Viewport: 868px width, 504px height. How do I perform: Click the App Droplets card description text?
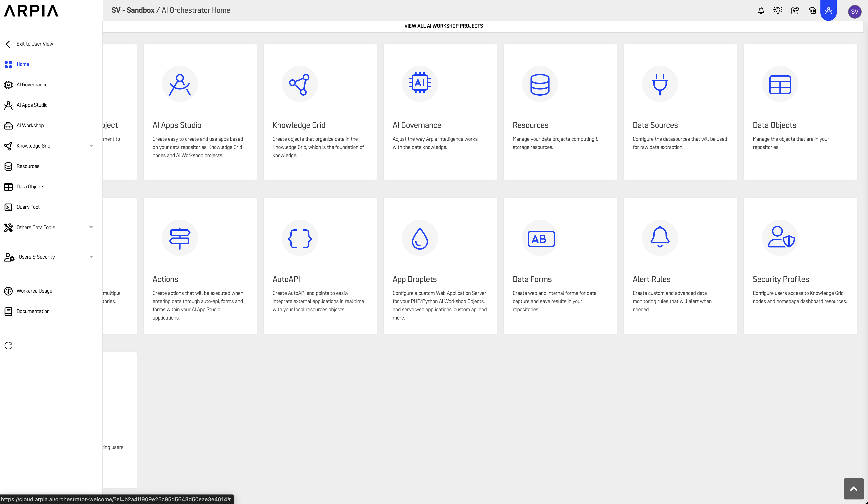[x=440, y=305]
